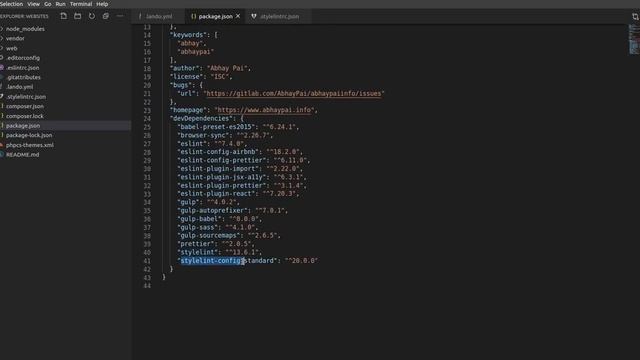Open the Run menu
The height and width of the screenshot is (360, 640).
60,4
